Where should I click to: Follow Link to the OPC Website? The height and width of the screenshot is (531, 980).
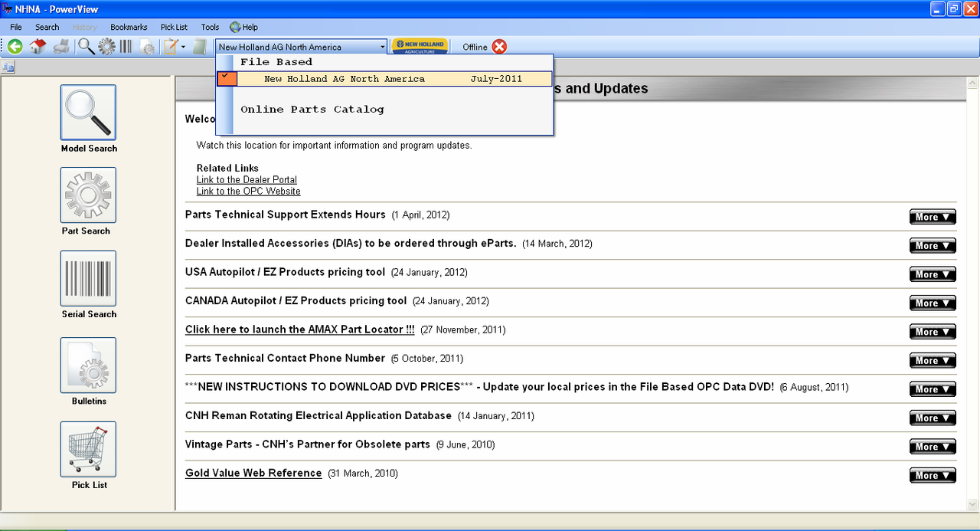(x=248, y=192)
